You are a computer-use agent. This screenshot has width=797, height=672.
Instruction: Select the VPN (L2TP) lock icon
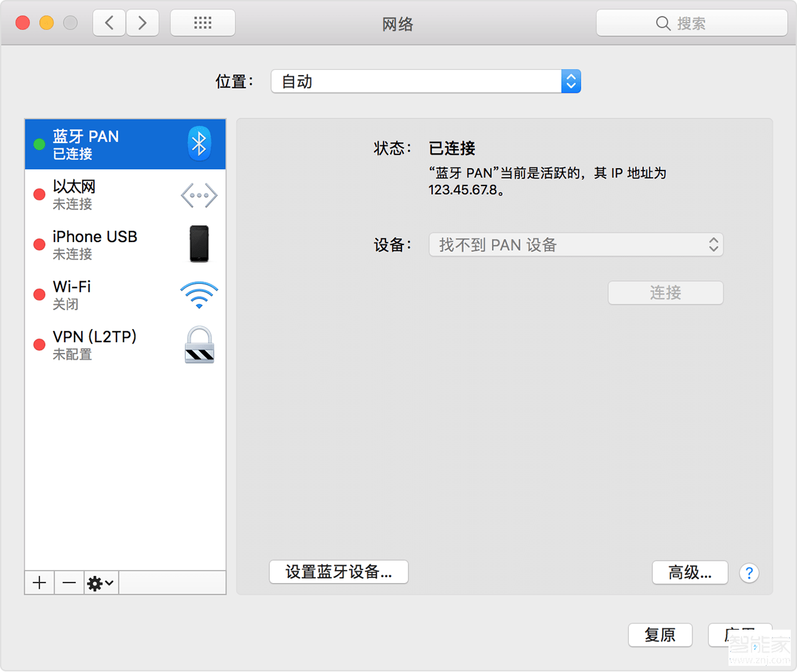(x=199, y=344)
